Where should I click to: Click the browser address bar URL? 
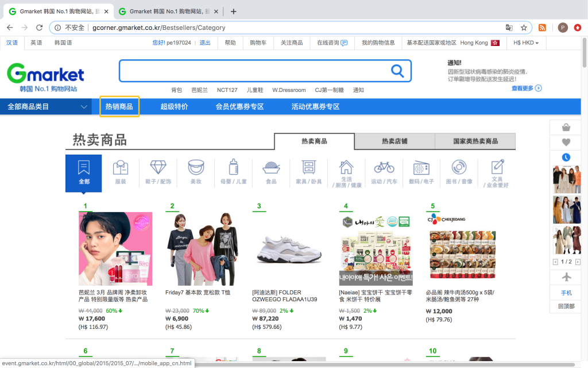[159, 28]
